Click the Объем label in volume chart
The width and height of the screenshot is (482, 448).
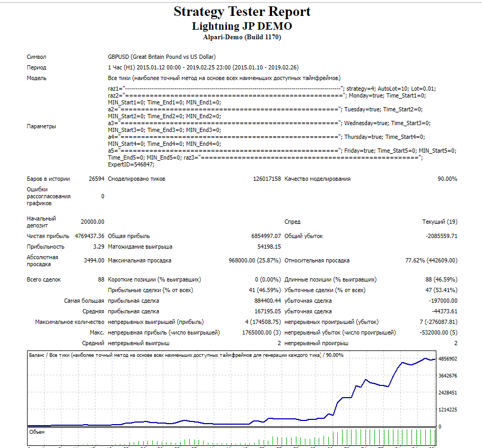tap(37, 432)
